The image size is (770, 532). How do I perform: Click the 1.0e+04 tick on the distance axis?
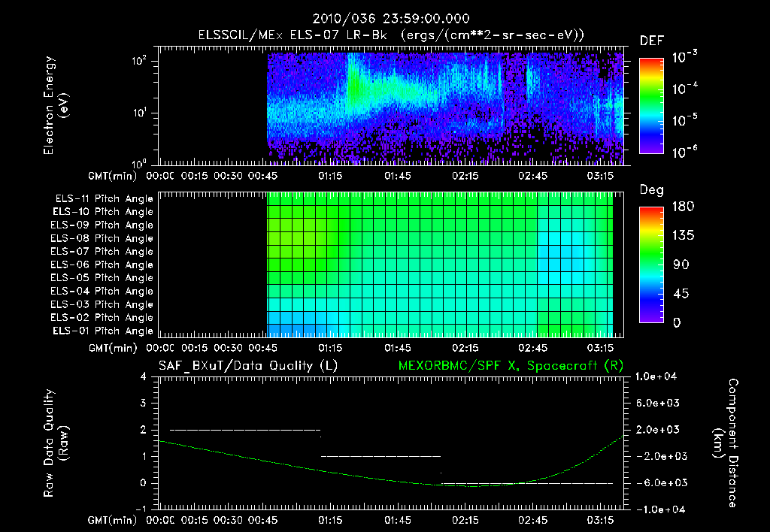(x=656, y=376)
